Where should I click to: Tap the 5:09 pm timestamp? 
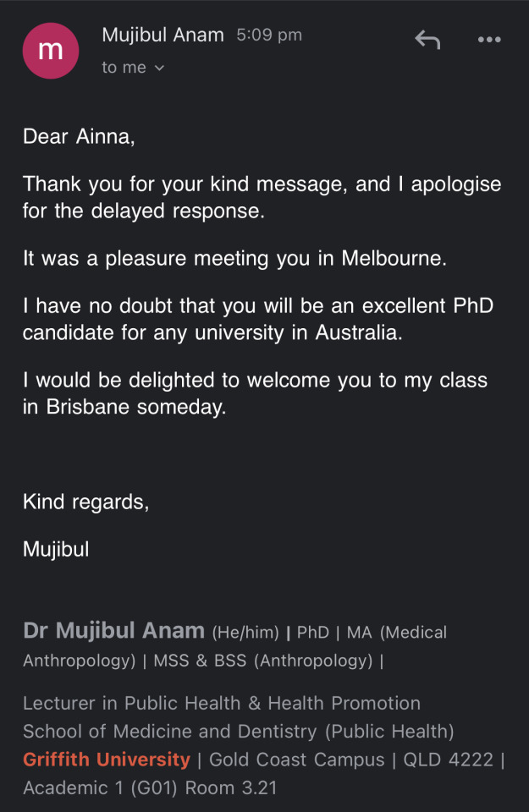tap(269, 36)
